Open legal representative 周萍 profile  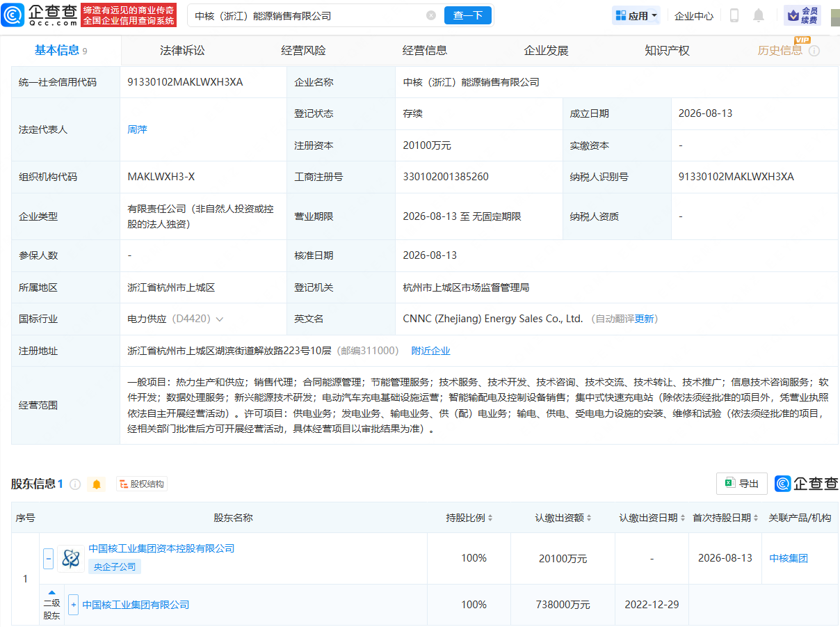pyautogui.click(x=137, y=129)
